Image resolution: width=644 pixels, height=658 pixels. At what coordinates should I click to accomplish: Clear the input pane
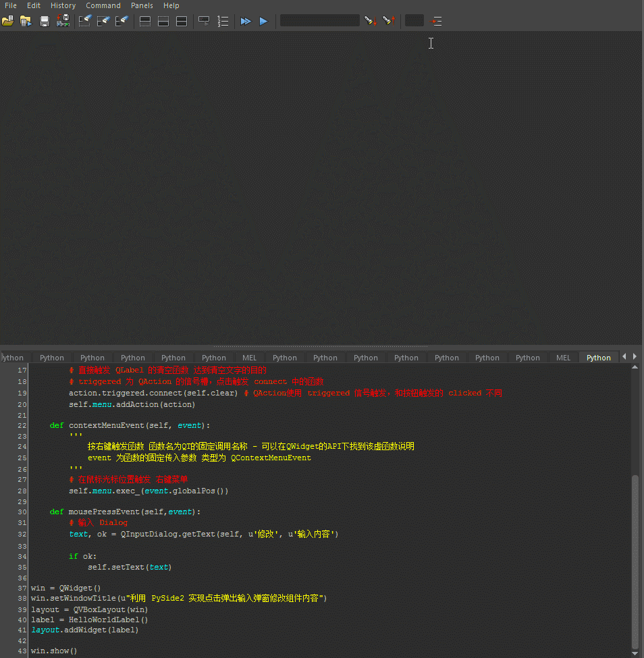[103, 20]
